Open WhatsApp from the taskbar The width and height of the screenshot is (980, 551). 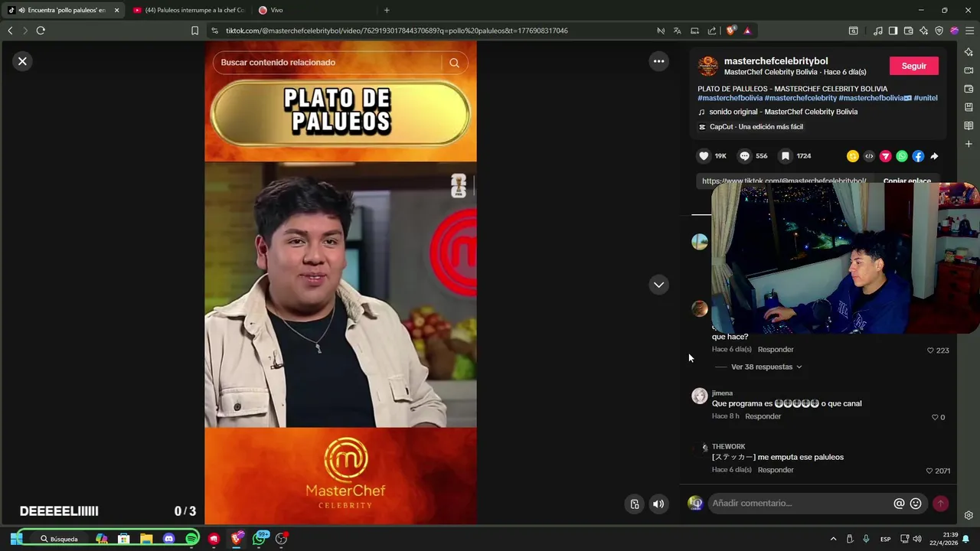click(260, 539)
